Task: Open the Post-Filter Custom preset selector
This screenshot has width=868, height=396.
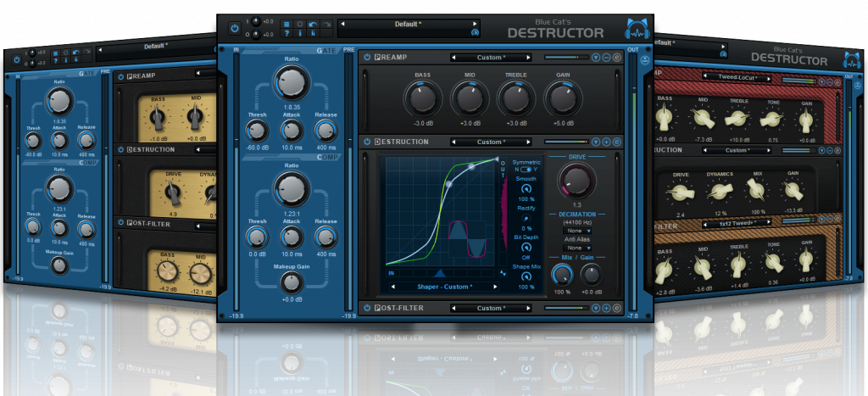Action: (x=491, y=308)
